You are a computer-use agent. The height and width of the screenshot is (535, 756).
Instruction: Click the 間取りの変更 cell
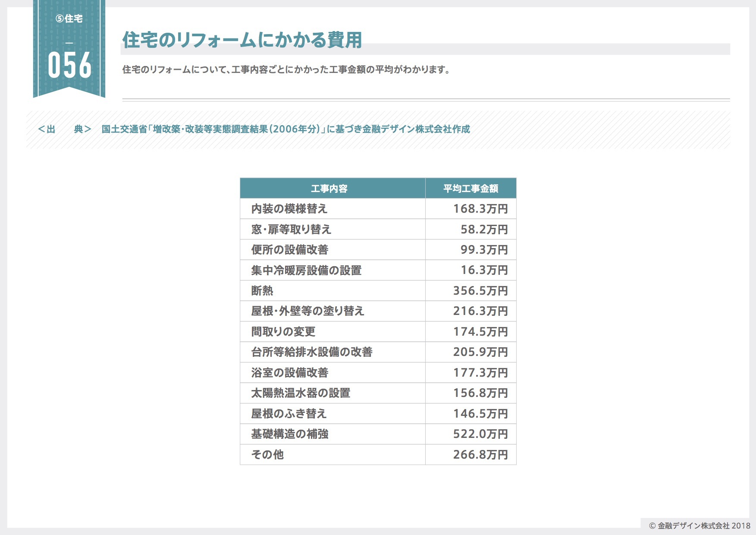click(283, 332)
